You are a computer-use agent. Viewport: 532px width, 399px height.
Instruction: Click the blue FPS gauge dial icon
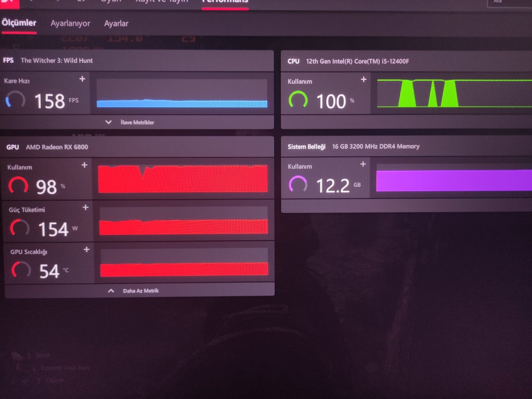click(16, 100)
